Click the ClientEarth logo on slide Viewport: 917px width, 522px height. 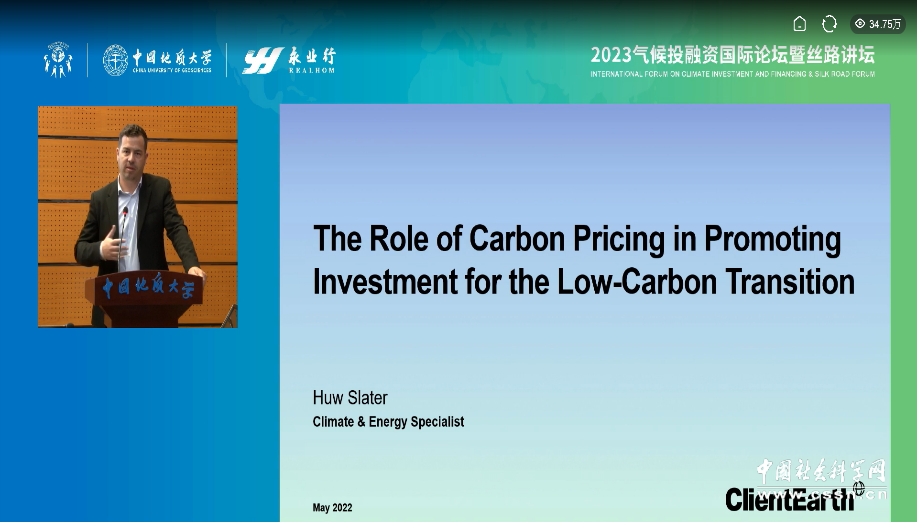click(790, 500)
